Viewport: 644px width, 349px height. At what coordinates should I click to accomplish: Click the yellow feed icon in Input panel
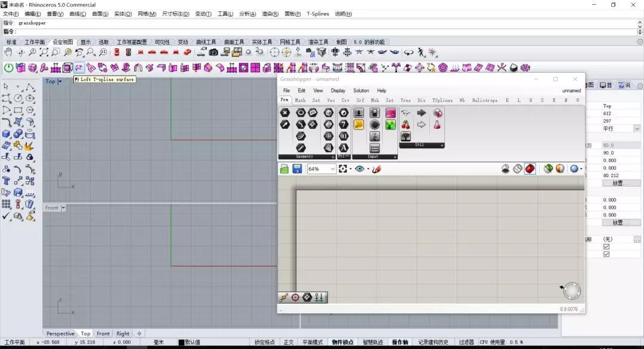(358, 125)
